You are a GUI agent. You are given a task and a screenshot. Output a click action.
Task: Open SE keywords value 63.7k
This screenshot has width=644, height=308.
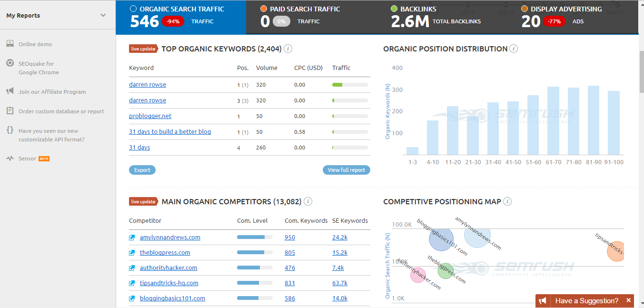pyautogui.click(x=340, y=283)
